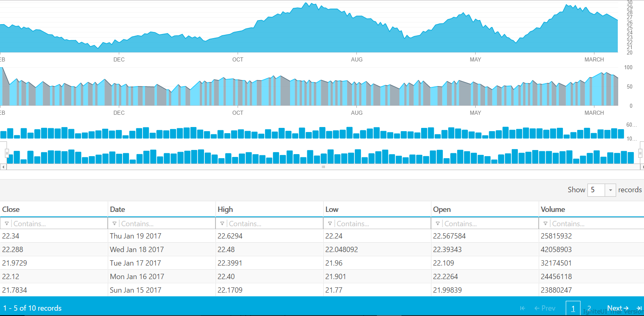Open the High column filter icon
The height and width of the screenshot is (316, 644).
tap(222, 223)
